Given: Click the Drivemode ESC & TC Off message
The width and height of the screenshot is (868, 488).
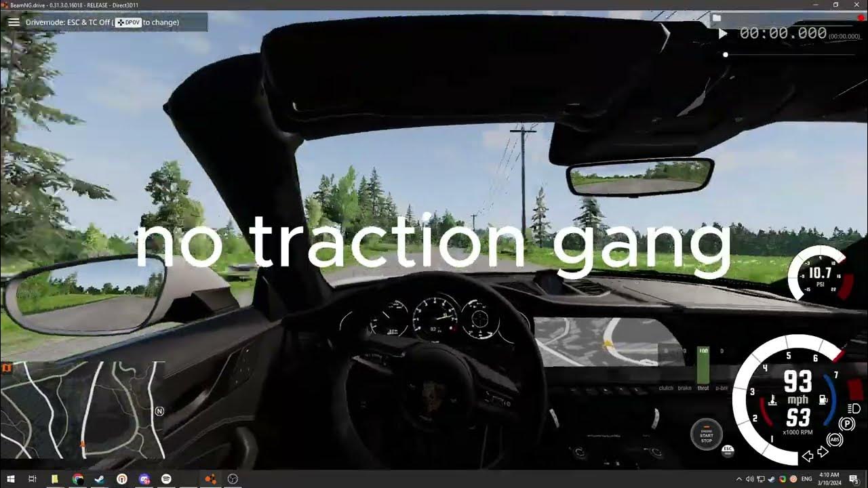Looking at the screenshot, I should coord(103,22).
